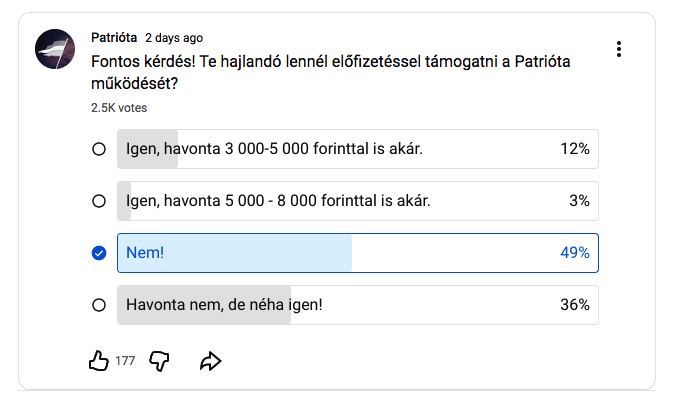Open the post via "2 days ago" timestamp
The image size is (692, 405).
[174, 38]
